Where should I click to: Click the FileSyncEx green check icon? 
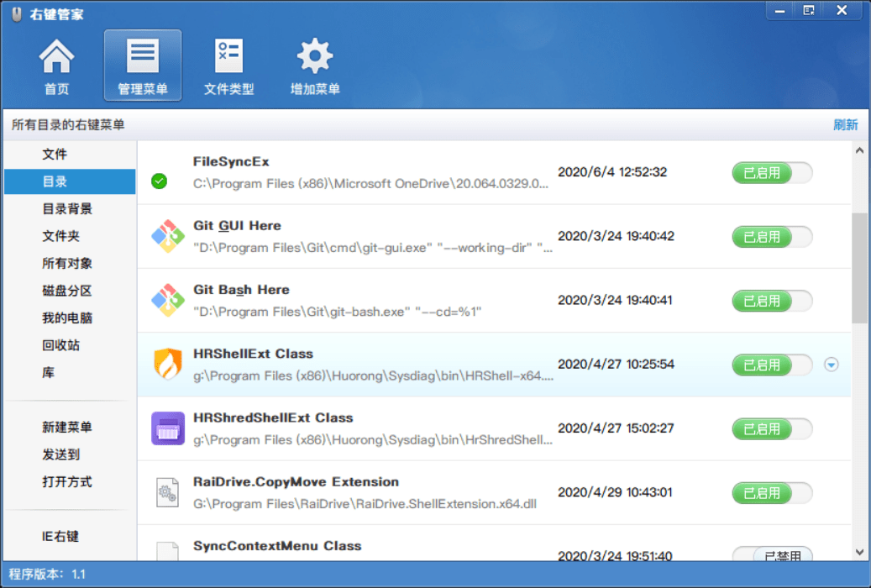(x=159, y=181)
